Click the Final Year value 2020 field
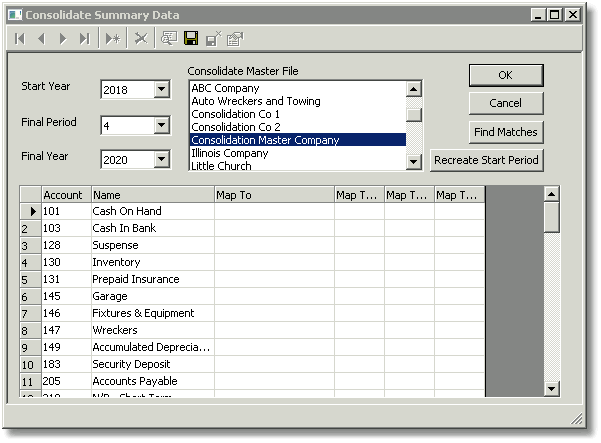Viewport: 601px width, 443px height. point(128,159)
